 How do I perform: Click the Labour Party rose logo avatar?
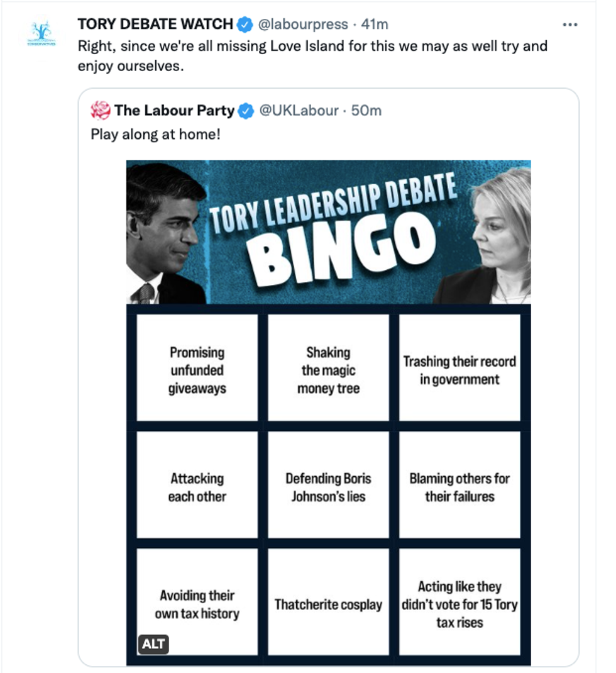(101, 111)
